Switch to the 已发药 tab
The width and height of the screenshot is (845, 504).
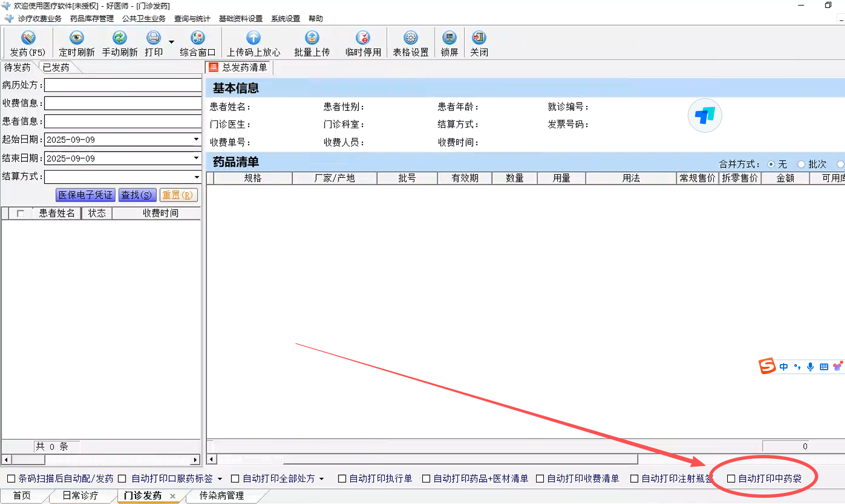coord(56,67)
